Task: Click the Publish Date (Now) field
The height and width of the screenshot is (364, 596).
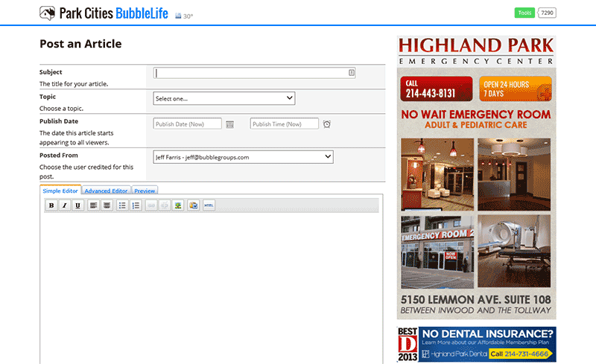Action: [188, 124]
